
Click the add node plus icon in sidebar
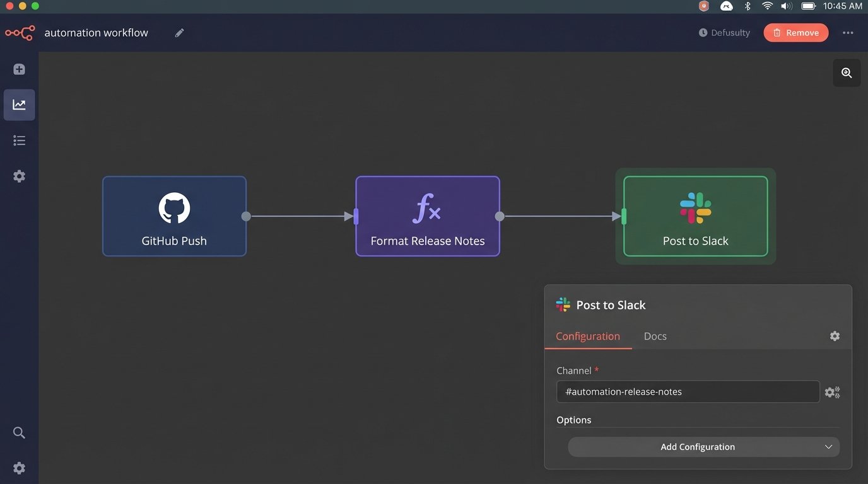click(x=20, y=69)
